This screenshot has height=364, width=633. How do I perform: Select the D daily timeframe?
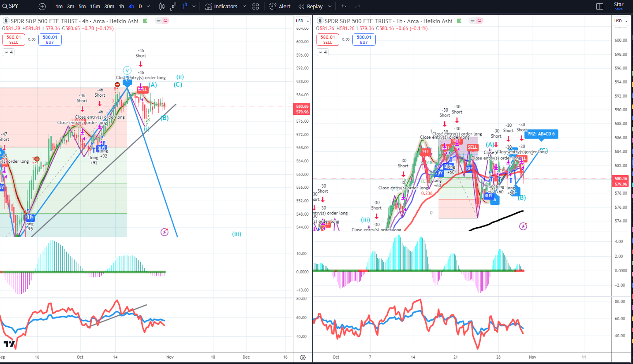point(140,7)
